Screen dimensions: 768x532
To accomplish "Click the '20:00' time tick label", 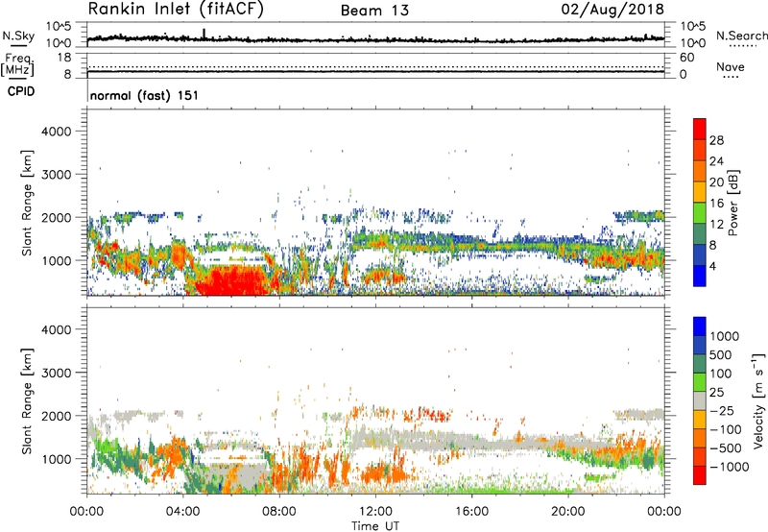I will [x=567, y=512].
